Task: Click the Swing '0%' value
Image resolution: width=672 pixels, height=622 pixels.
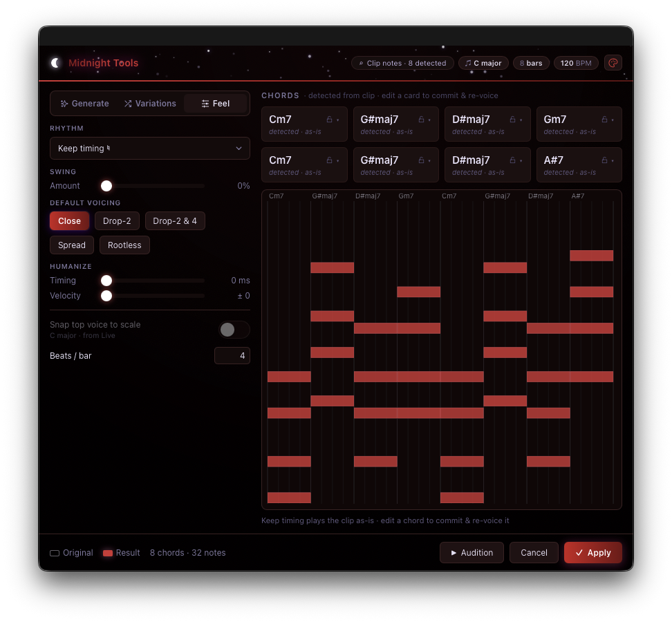Action: click(x=243, y=185)
